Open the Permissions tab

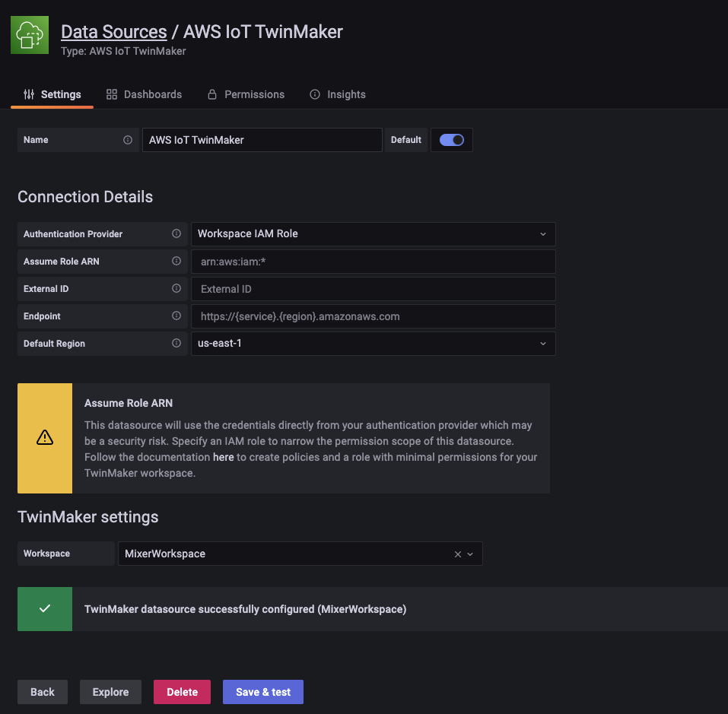tap(246, 94)
